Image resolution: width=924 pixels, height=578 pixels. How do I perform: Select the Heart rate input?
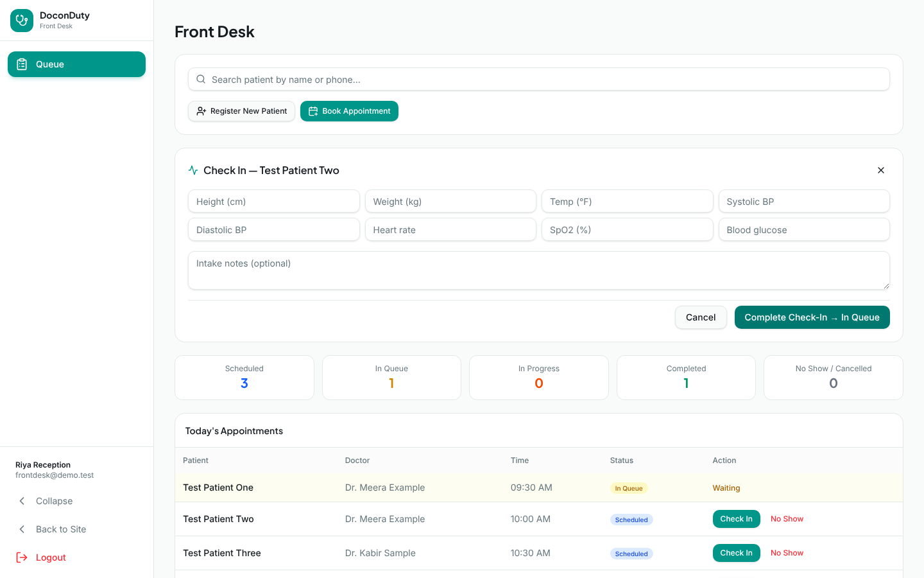(x=450, y=229)
